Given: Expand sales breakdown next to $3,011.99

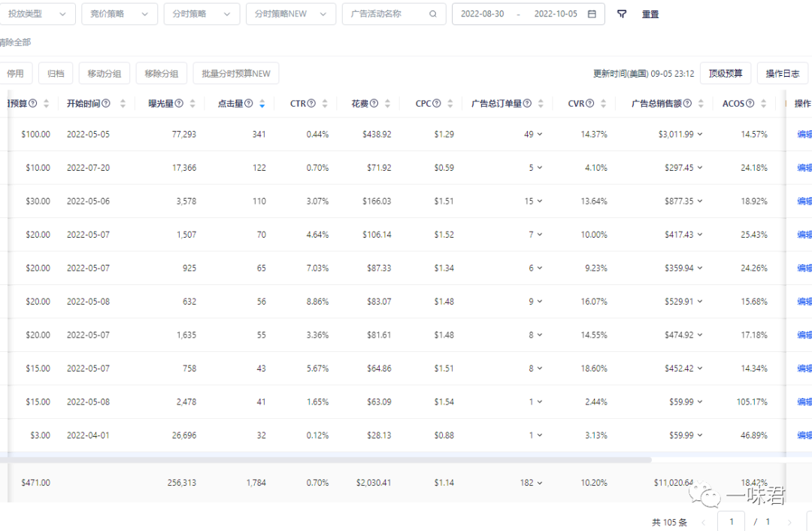Looking at the screenshot, I should [700, 135].
